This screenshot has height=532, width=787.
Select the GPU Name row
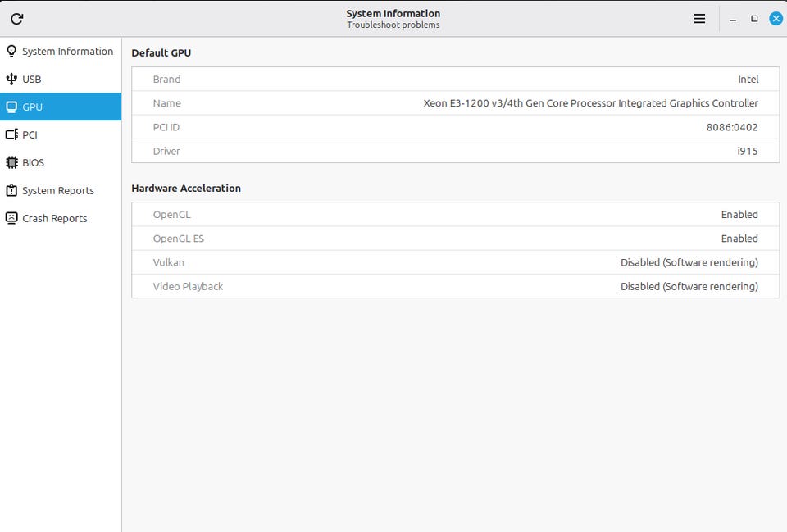[x=455, y=103]
